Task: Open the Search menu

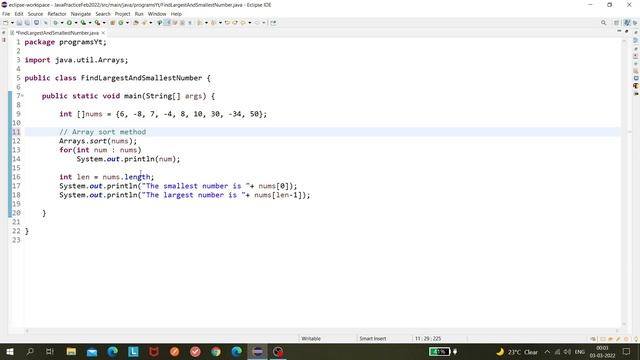Action: coord(103,14)
